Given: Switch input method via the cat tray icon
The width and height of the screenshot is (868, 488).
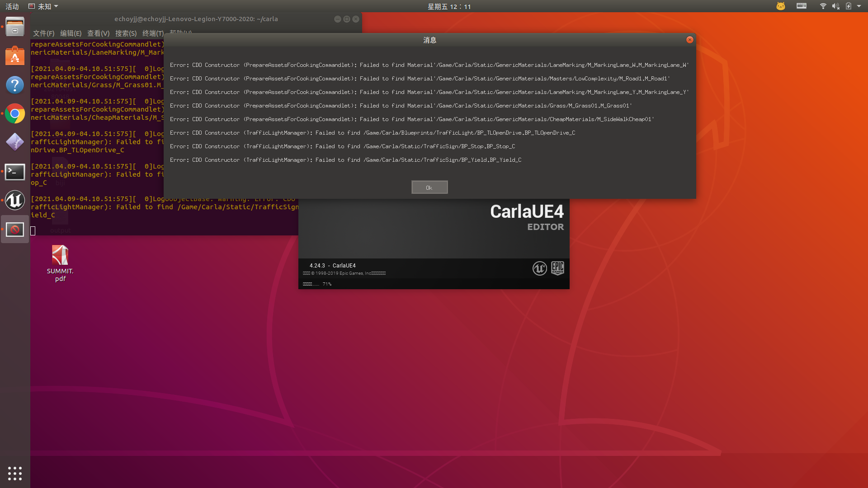Looking at the screenshot, I should 781,6.
